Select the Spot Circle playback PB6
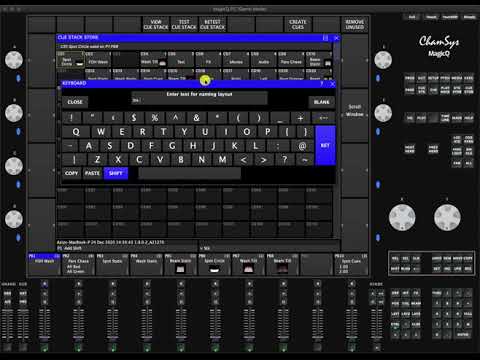This screenshot has height=360, width=480. [214, 264]
